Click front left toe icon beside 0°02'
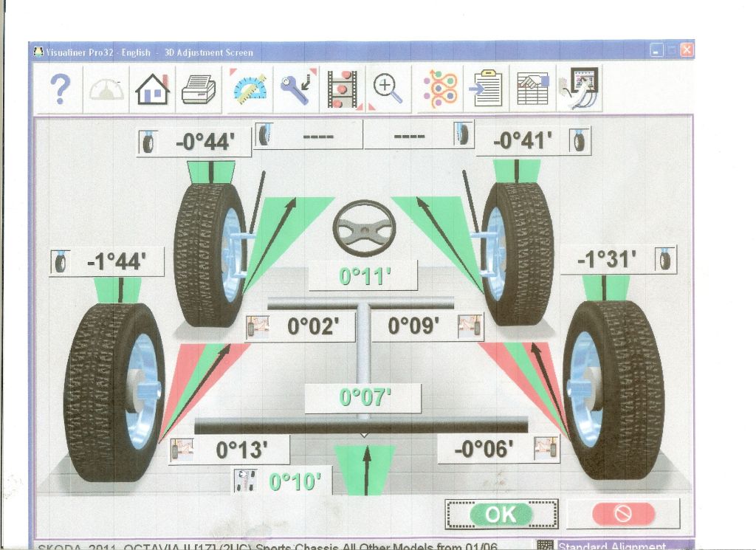 pos(258,327)
